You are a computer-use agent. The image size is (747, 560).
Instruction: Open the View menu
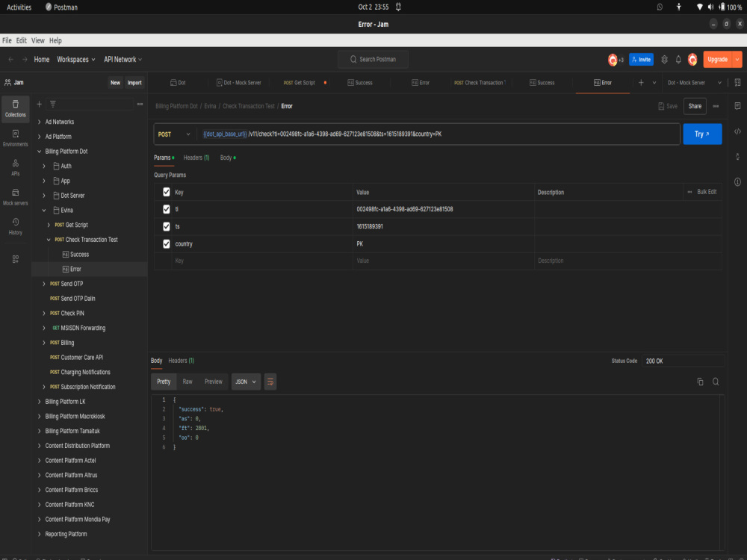pyautogui.click(x=37, y=40)
